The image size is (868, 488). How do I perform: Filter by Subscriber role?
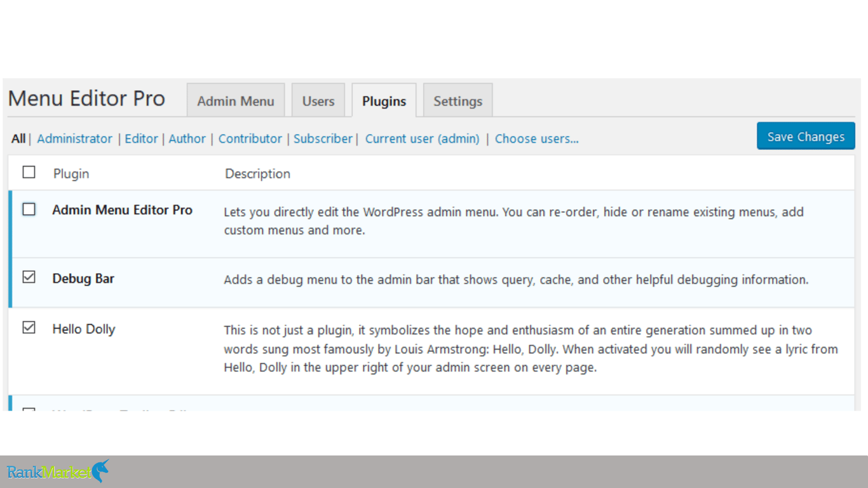click(x=323, y=139)
